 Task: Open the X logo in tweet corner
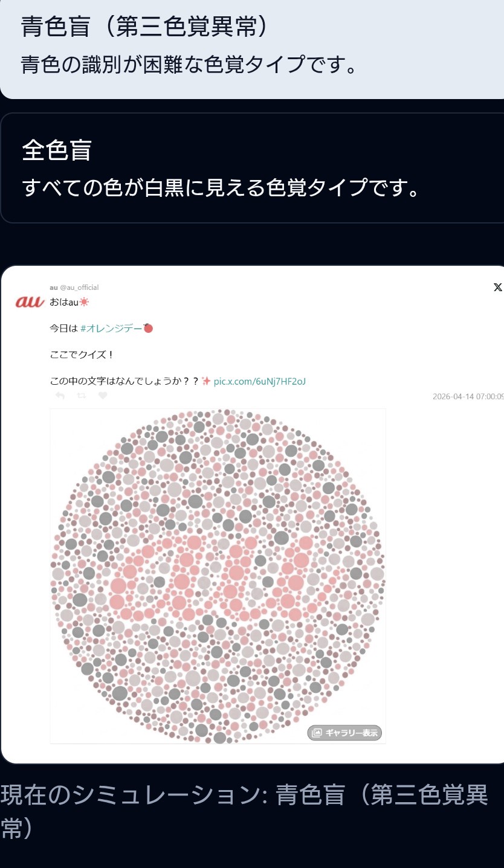coord(498,288)
